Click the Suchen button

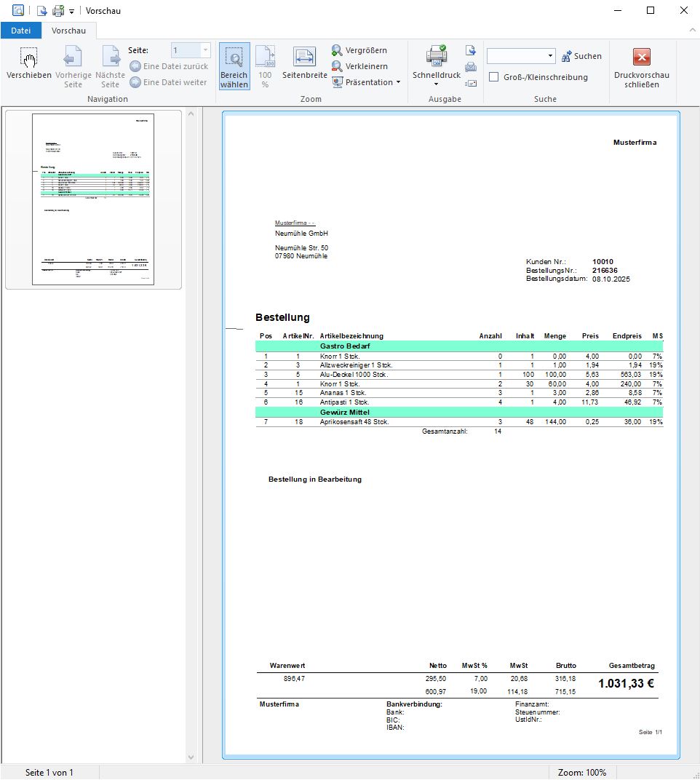click(x=581, y=56)
